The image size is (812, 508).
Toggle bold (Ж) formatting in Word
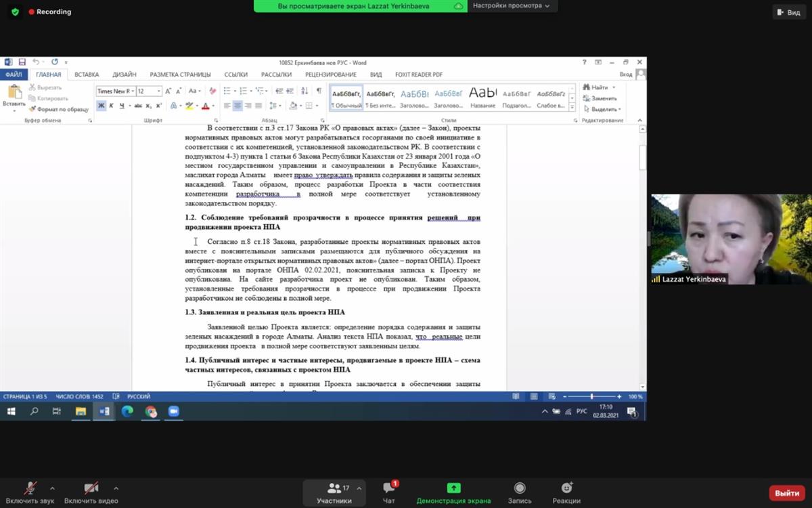tap(101, 106)
